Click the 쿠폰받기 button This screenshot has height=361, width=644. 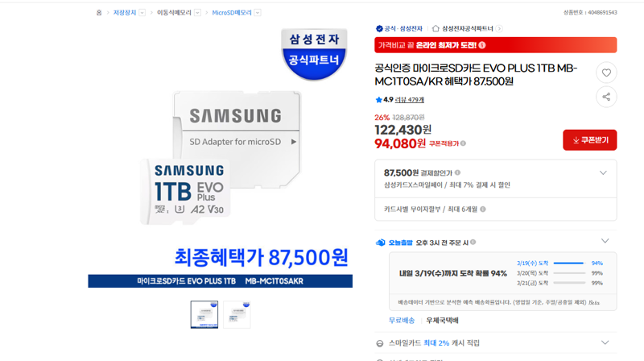coord(590,140)
